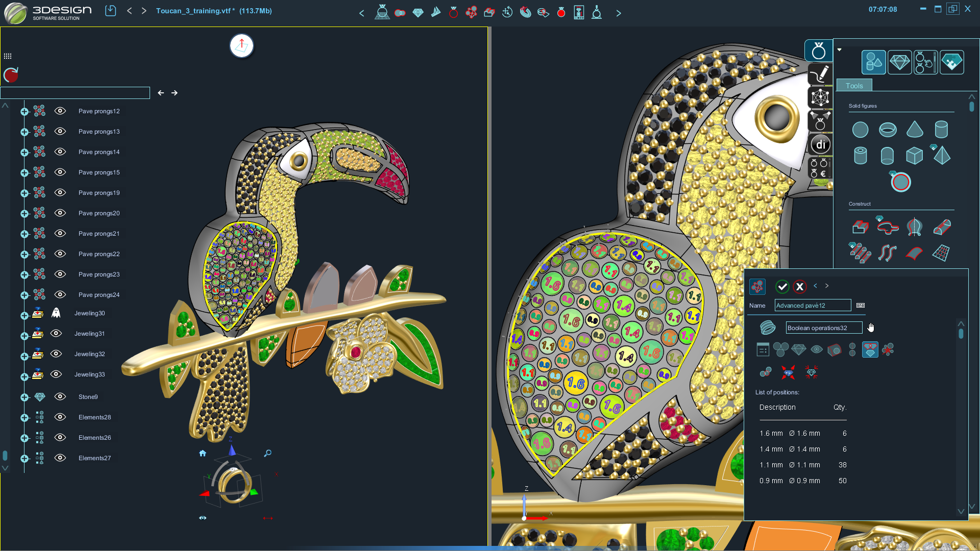Hide the Jeweling31 layer

[x=56, y=333]
